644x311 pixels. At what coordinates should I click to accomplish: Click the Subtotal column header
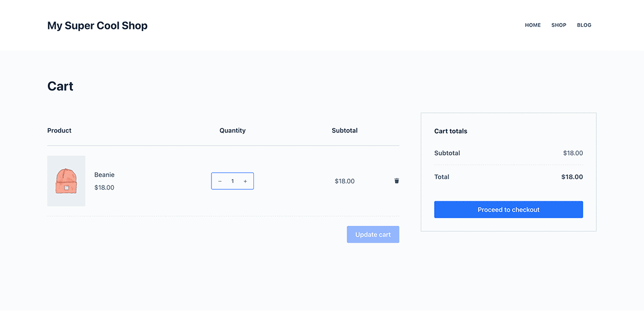pos(345,130)
